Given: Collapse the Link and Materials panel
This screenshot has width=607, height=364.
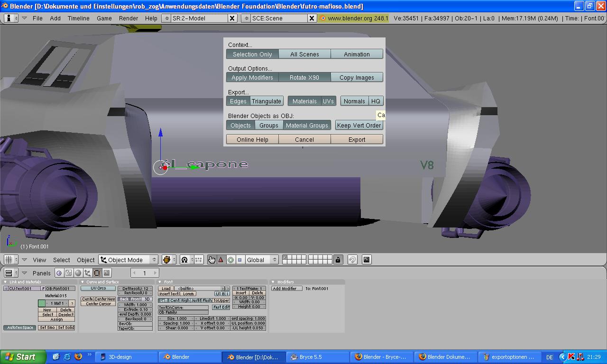Looking at the screenshot, I should (x=5, y=282).
